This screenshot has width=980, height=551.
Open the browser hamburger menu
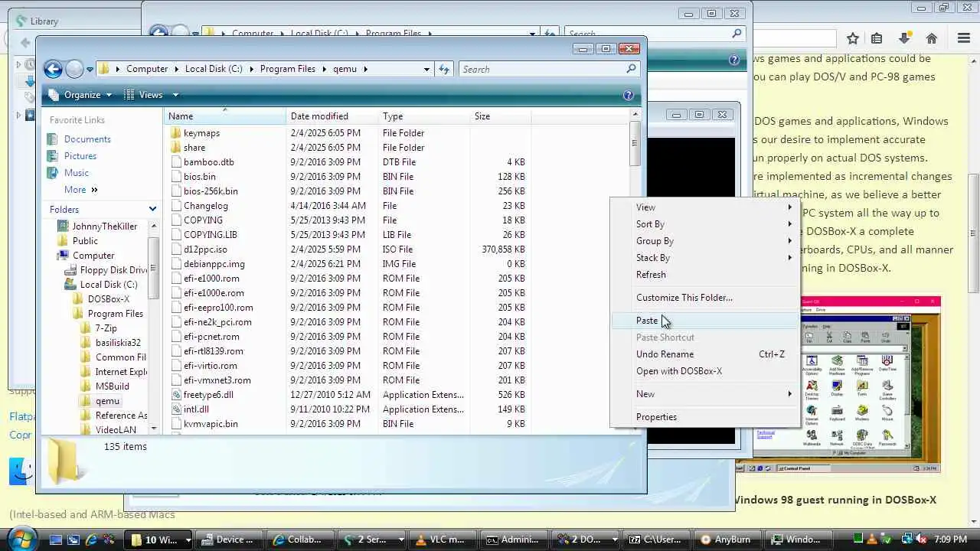coord(965,38)
